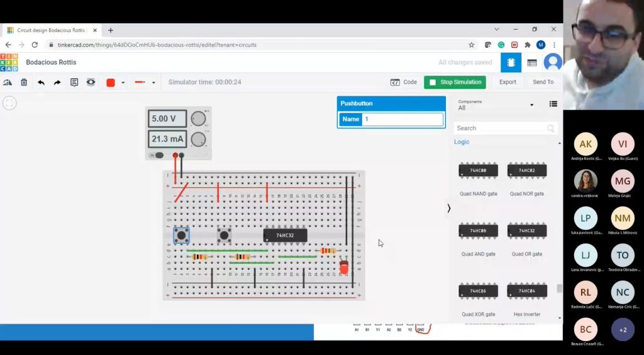This screenshot has height=355, width=644.
Task: Click the pushbutton Name input field
Action: point(402,119)
